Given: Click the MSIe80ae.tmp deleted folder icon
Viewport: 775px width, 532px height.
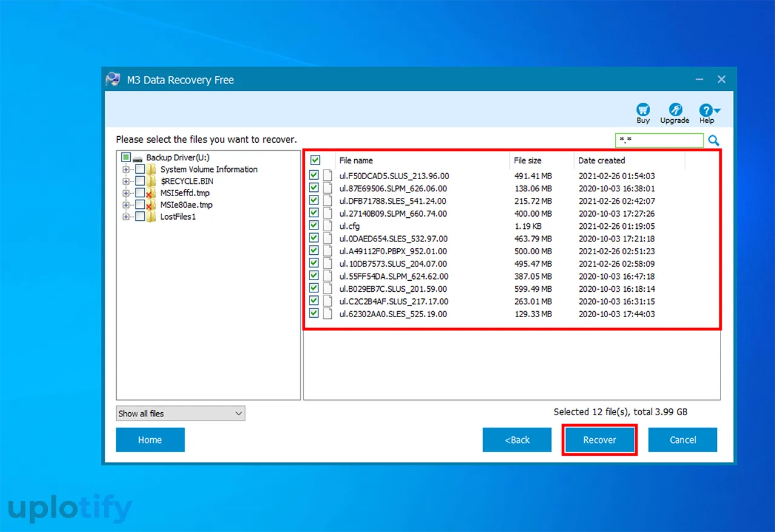Looking at the screenshot, I should [x=151, y=205].
